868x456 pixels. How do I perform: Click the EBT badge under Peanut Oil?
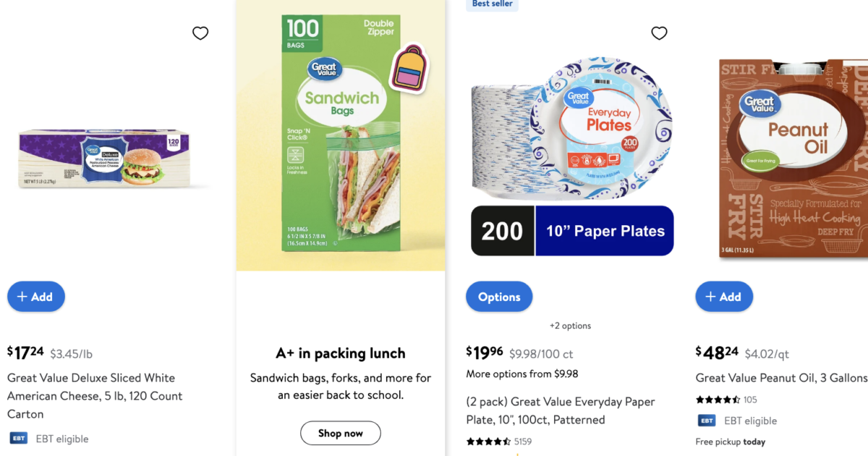tap(707, 421)
